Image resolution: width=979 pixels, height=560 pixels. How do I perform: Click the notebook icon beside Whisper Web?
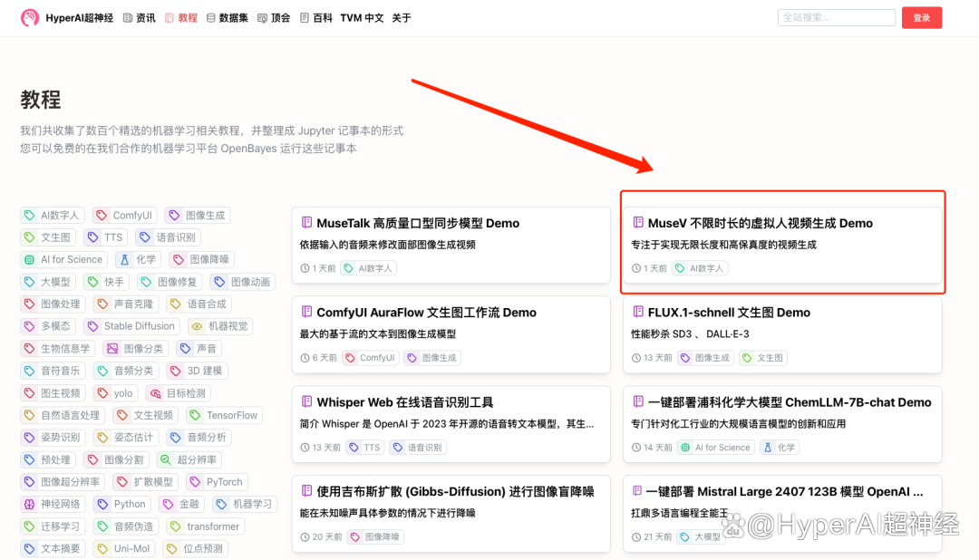coord(306,401)
